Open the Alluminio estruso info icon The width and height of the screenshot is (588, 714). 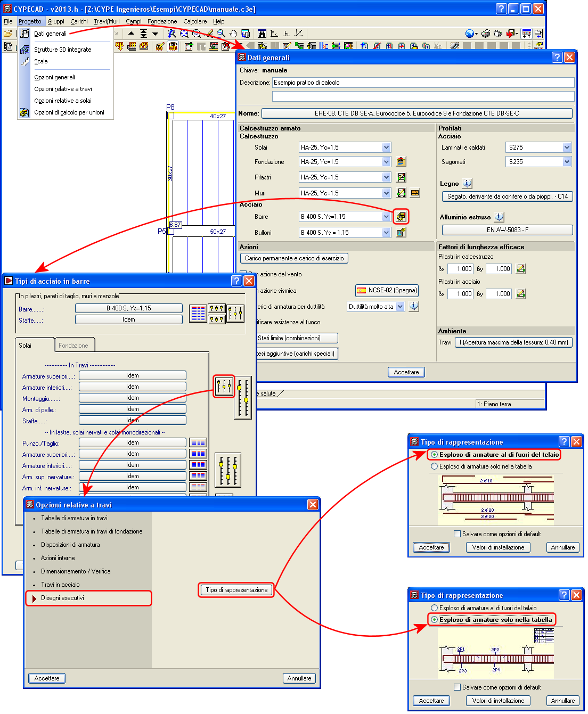point(499,217)
